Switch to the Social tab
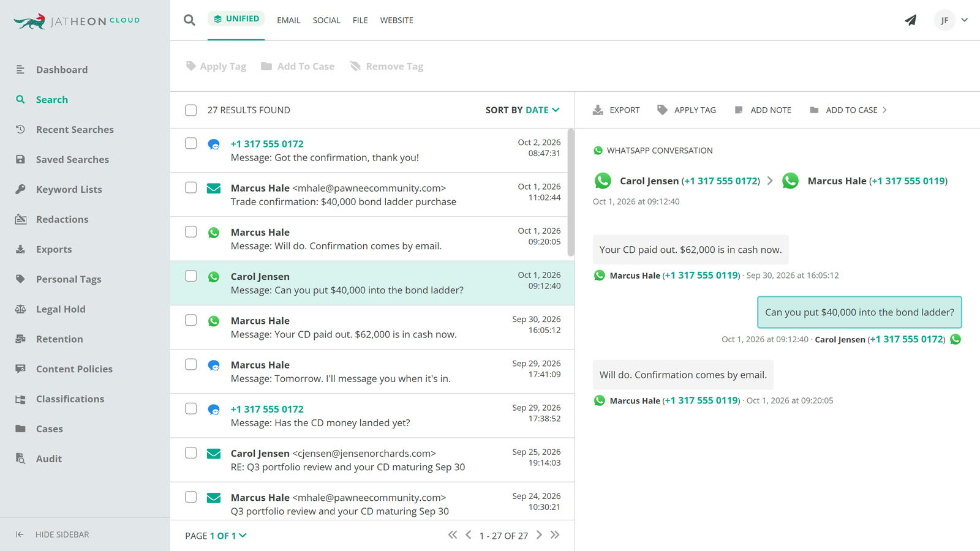 coord(326,20)
